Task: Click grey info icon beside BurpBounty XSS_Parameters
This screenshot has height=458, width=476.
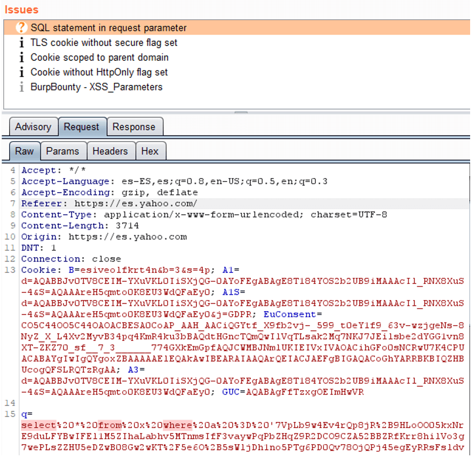Action: (21, 87)
